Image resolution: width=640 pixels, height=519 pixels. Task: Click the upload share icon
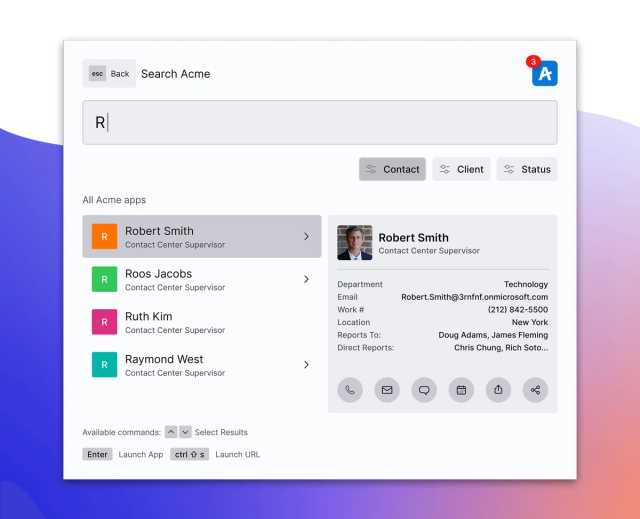(x=498, y=390)
